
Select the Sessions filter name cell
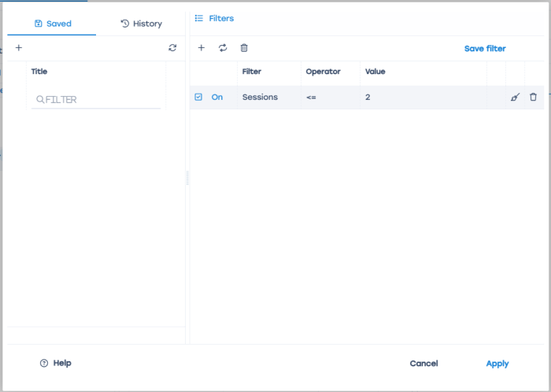point(260,97)
